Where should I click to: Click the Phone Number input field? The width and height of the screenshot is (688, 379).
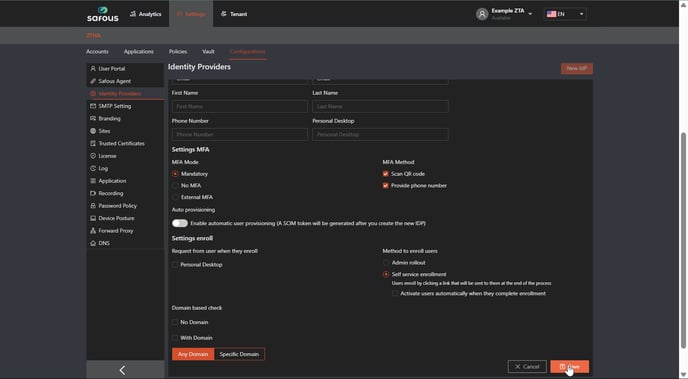(240, 134)
